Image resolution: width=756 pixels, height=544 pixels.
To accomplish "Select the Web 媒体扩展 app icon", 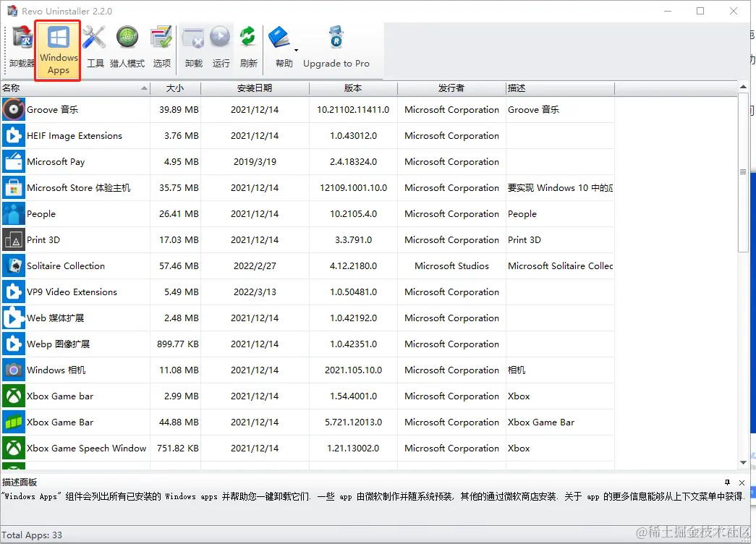I will tap(14, 318).
